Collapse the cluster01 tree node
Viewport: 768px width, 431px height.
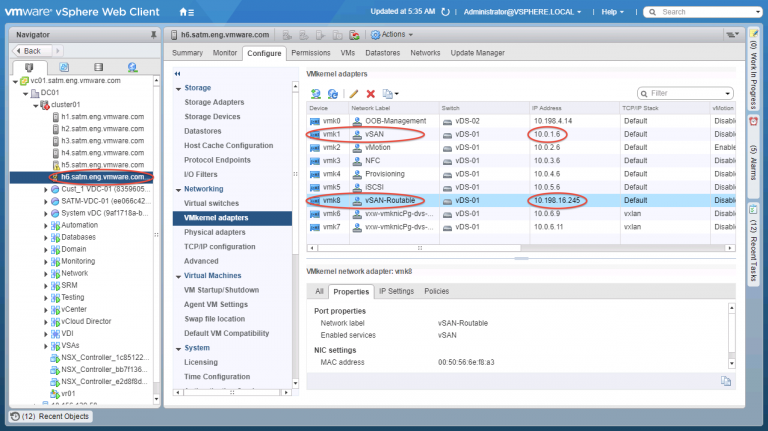click(x=34, y=104)
